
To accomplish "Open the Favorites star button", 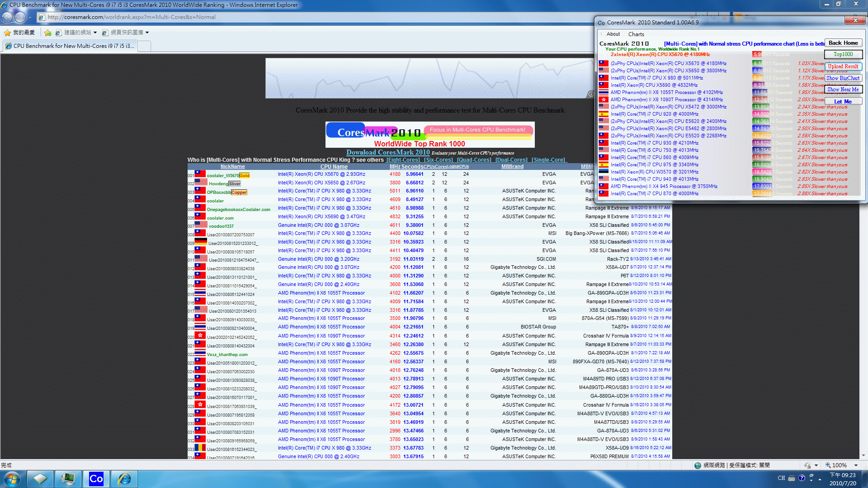I will (x=7, y=33).
